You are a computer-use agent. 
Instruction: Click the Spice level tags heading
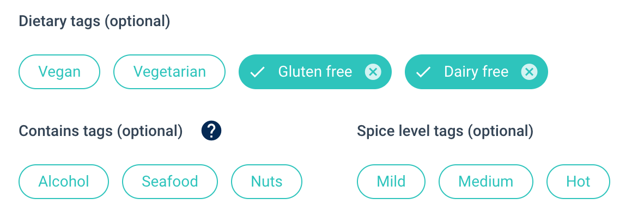coord(410,131)
